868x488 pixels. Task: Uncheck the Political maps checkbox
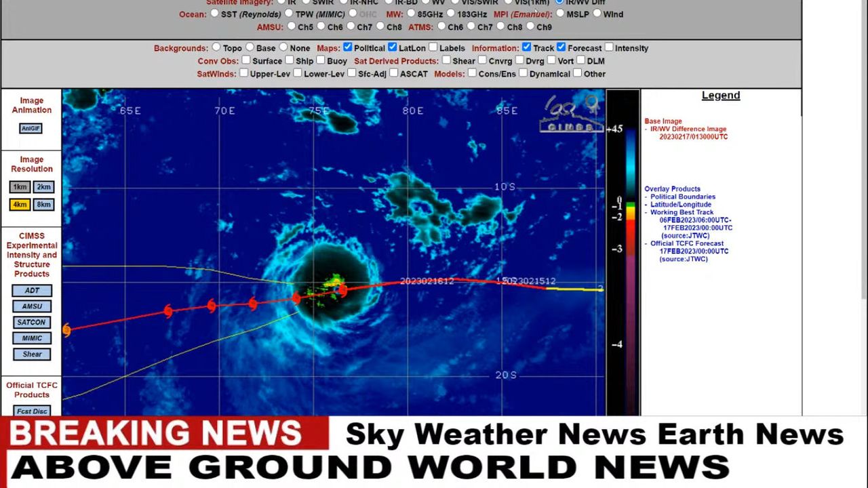(x=348, y=47)
